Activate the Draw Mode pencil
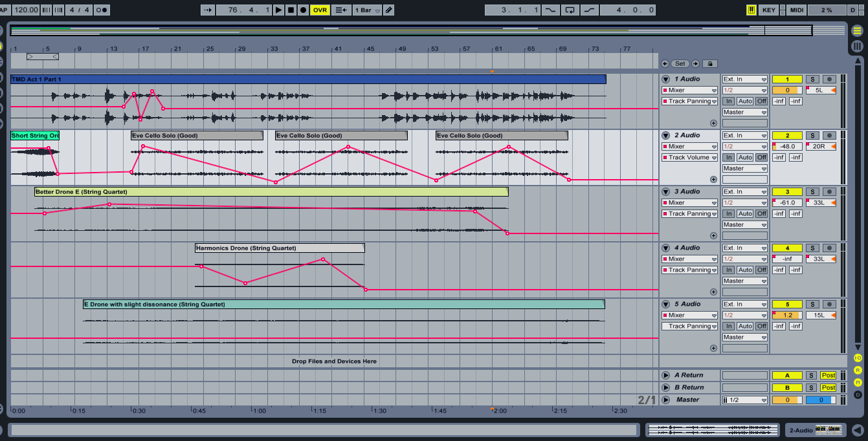 point(388,10)
